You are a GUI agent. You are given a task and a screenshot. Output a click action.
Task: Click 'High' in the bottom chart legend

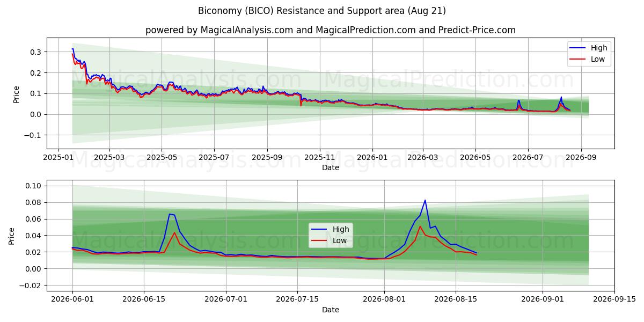(x=340, y=229)
